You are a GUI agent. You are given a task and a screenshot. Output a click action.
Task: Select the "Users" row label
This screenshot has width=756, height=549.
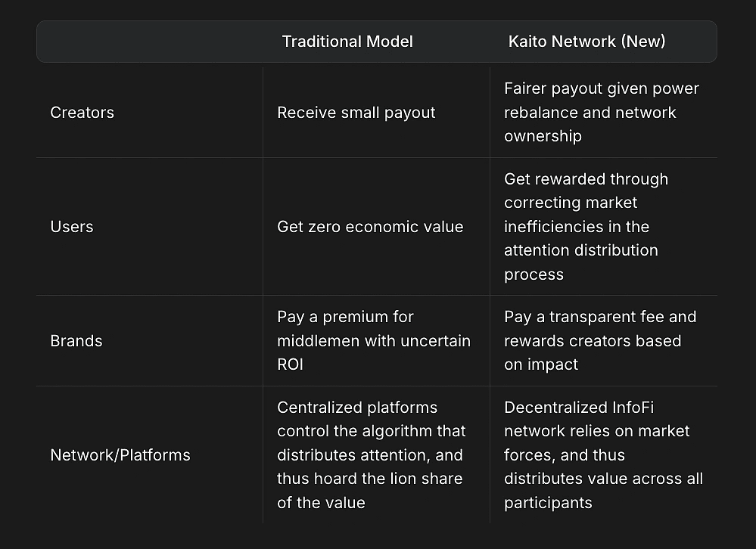pyautogui.click(x=71, y=226)
